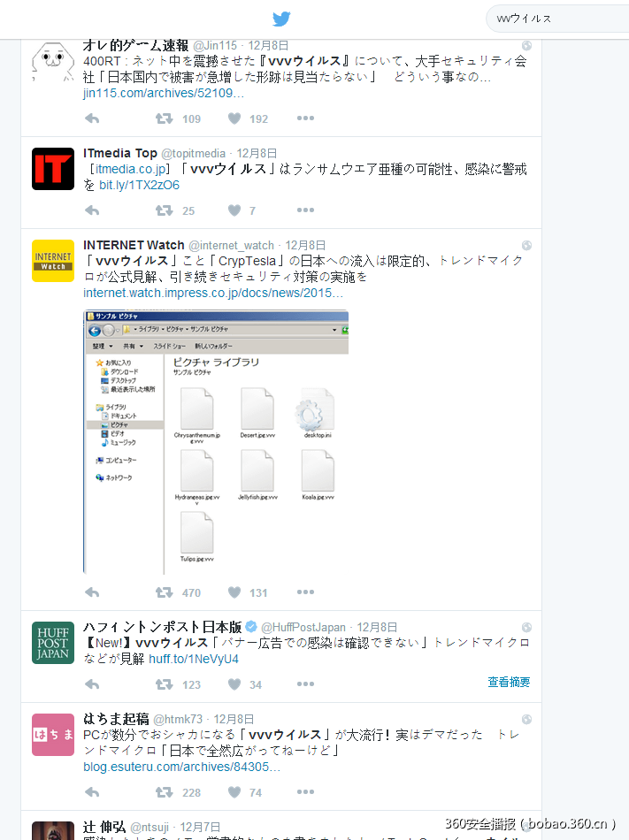
Task: Open INTERNET Watch profile avatar
Action: pos(52,261)
